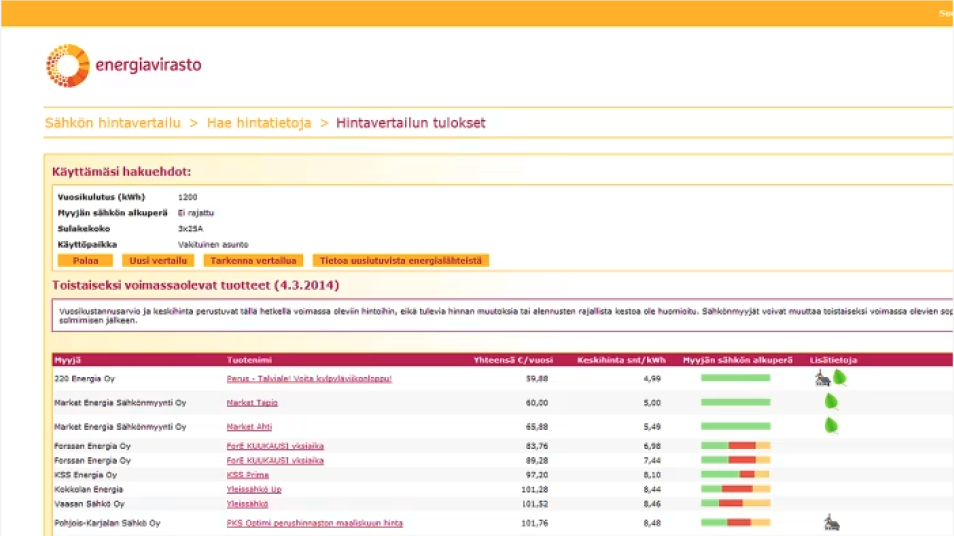Open PKS Optimi perushinnaston maaliskuun hinta link
This screenshot has height=536, width=954.
click(x=315, y=523)
